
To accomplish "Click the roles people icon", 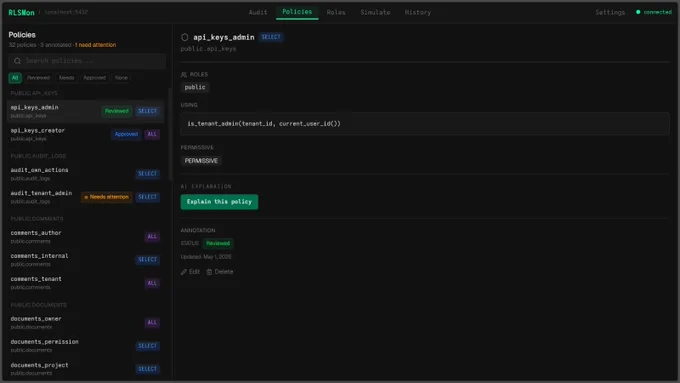I will point(184,75).
